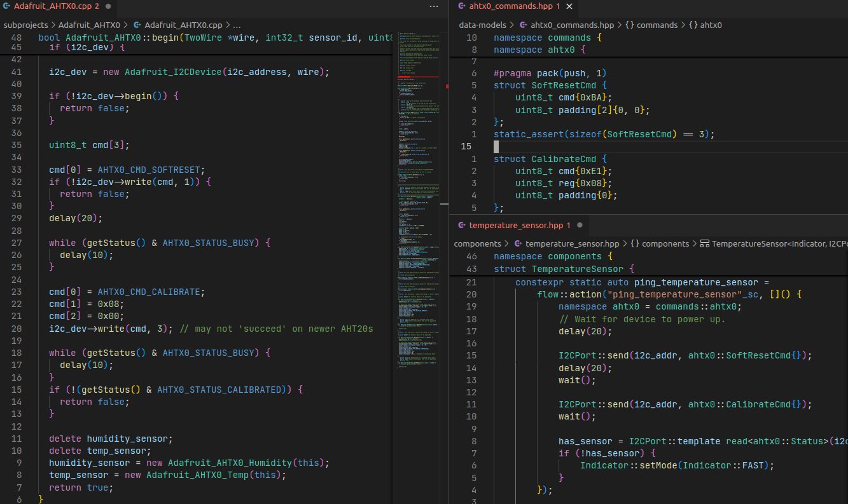Open the More Actions ellipsis of left editor
The width and height of the screenshot is (848, 504).
tap(434, 6)
